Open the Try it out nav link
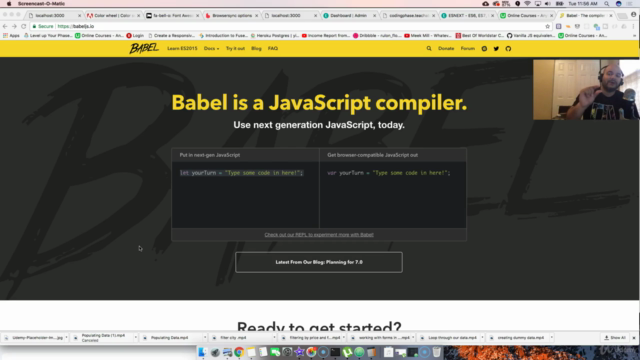640x360 pixels. tap(235, 49)
